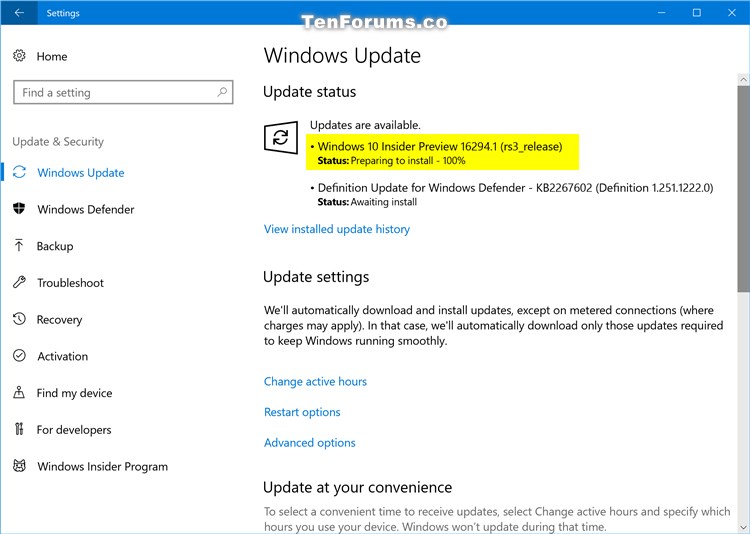
Task: Open the Troubleshoot page
Action: pos(70,283)
